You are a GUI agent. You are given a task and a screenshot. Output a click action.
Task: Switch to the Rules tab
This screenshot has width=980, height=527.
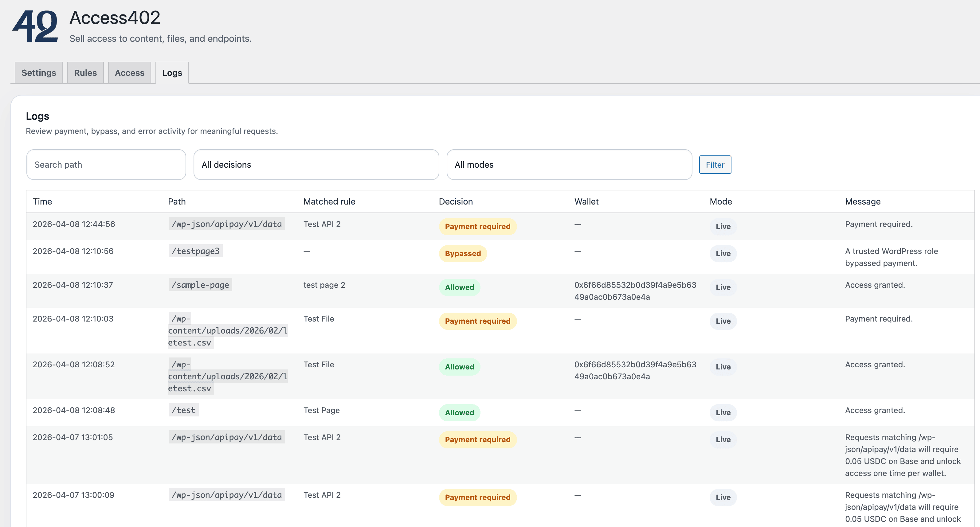[x=85, y=72]
